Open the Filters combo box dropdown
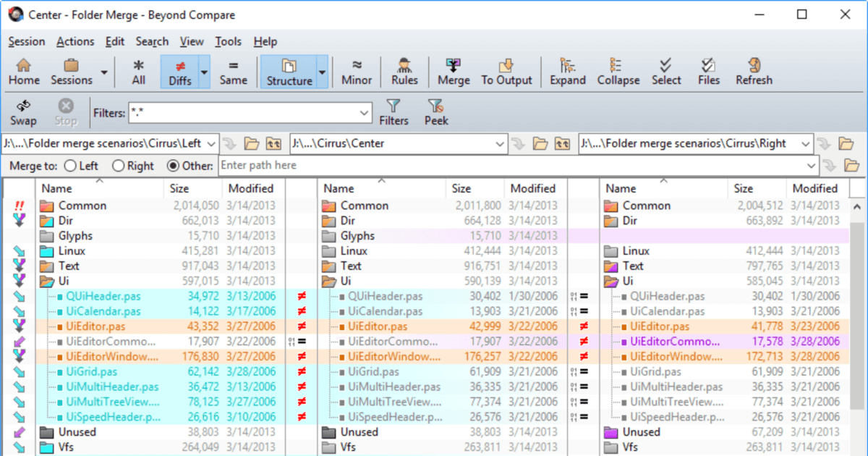The height and width of the screenshot is (456, 868). point(365,113)
